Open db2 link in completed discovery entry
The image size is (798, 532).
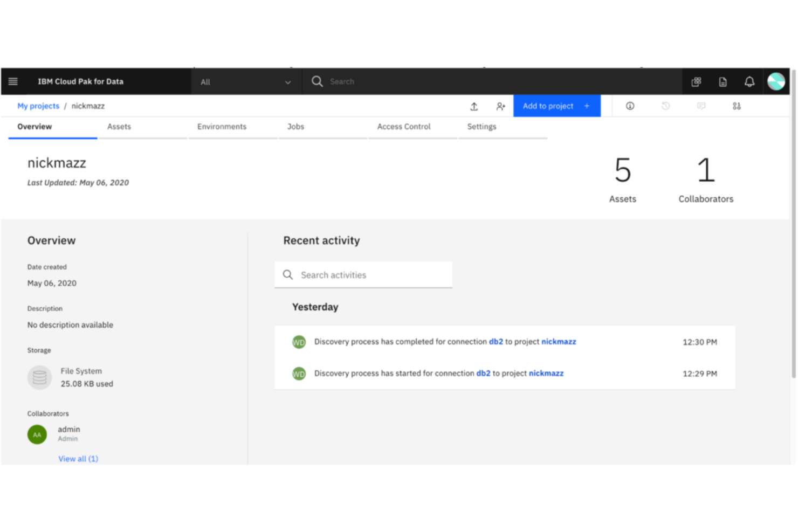click(x=496, y=342)
